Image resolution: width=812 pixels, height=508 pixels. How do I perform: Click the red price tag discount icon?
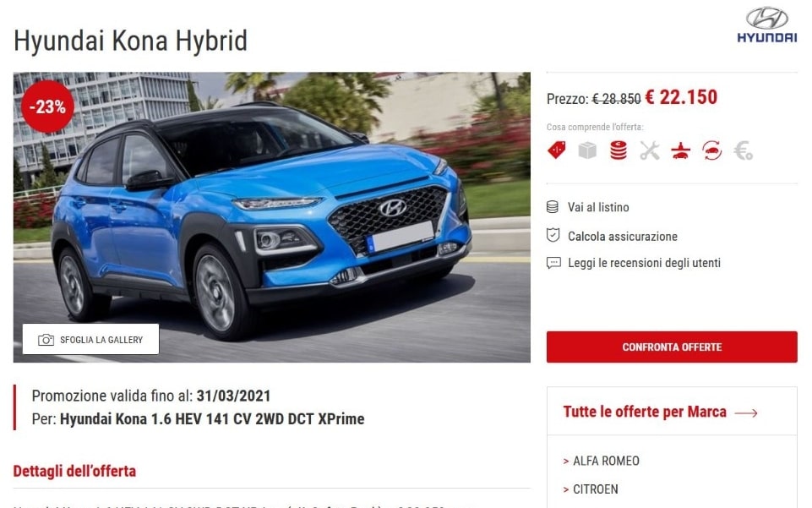pyautogui.click(x=557, y=150)
